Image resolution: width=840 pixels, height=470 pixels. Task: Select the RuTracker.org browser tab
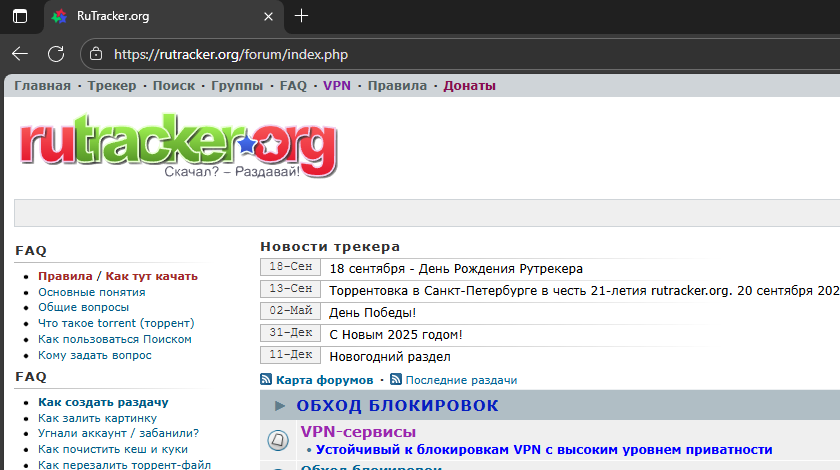click(163, 17)
